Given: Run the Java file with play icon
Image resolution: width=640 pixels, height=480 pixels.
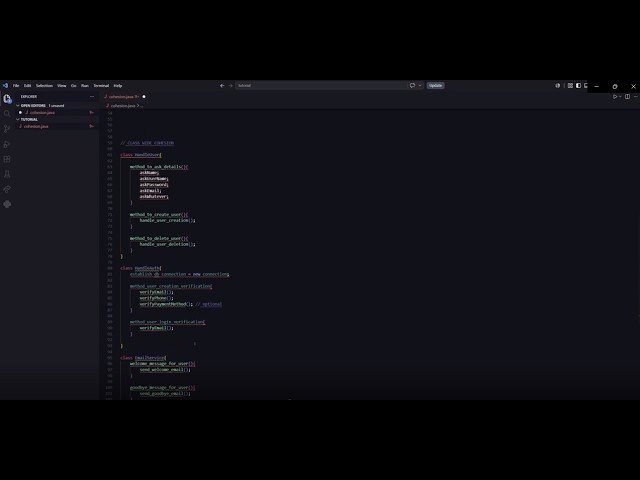Looking at the screenshot, I should click(x=615, y=97).
